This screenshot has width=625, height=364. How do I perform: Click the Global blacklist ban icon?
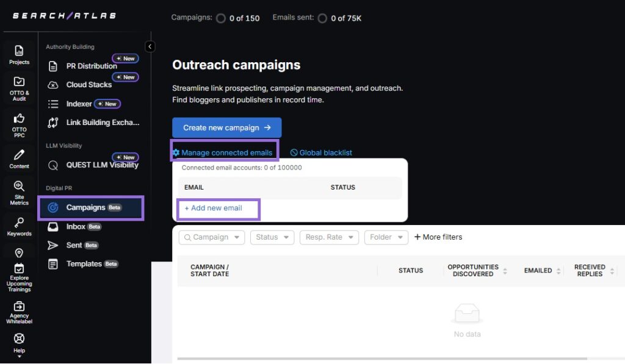[x=294, y=152]
